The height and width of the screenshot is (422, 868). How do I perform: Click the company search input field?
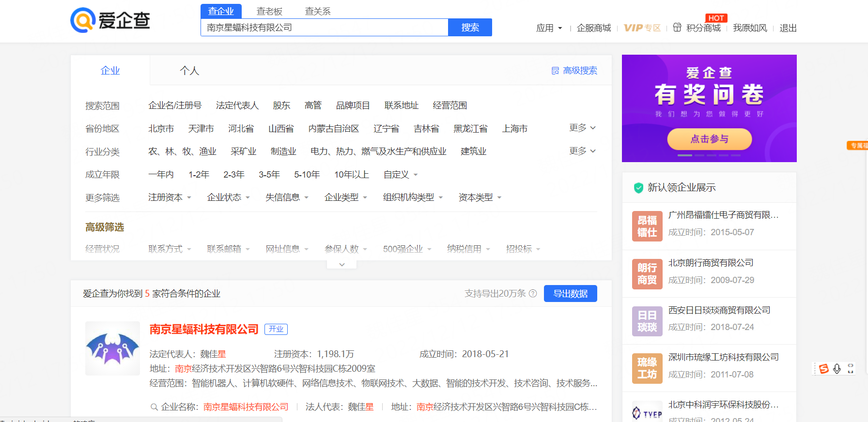pyautogui.click(x=325, y=28)
